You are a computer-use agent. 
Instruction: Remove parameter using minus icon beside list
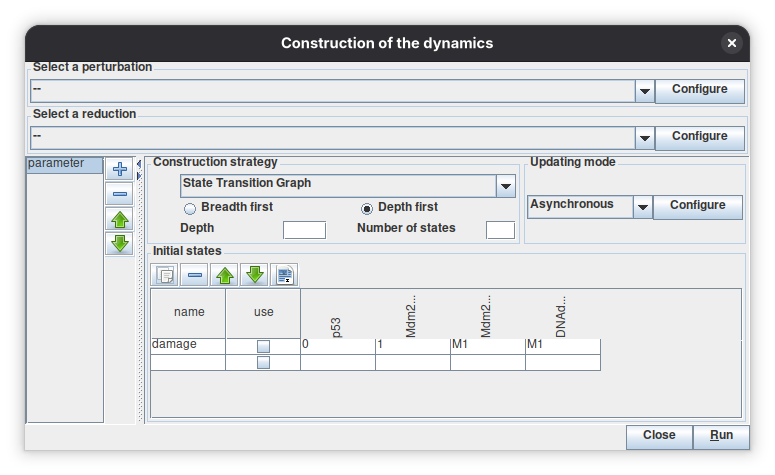(120, 194)
